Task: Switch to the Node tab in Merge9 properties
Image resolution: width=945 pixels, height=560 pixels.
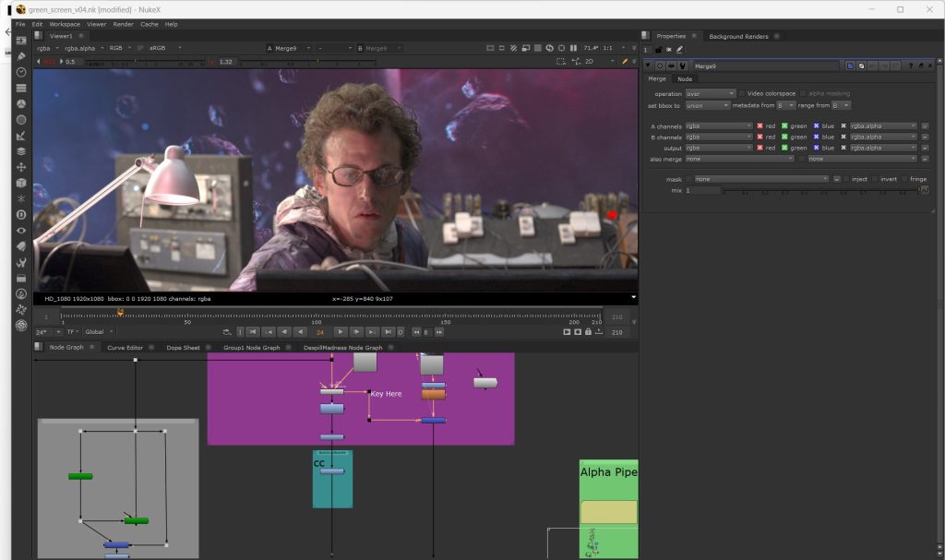Action: coord(685,79)
